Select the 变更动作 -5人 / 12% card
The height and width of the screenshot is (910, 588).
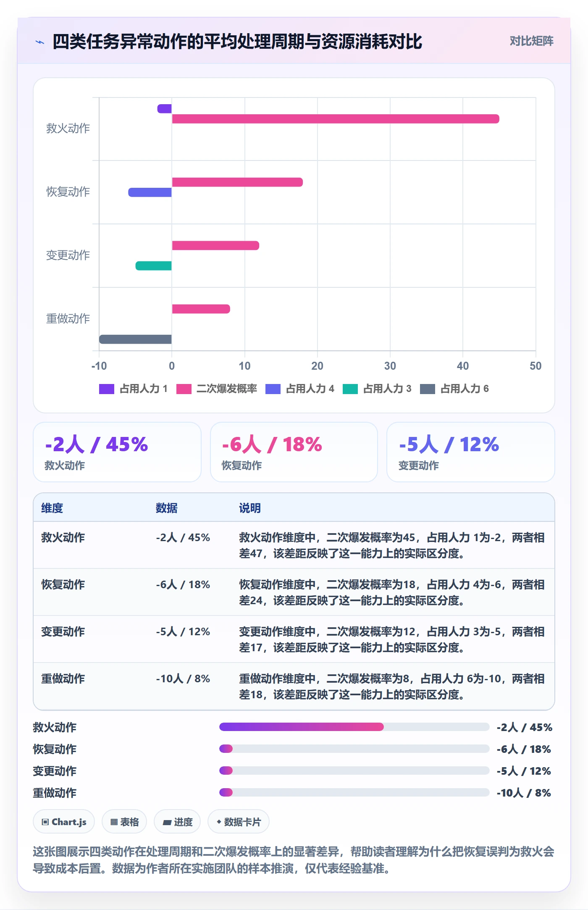(x=471, y=452)
